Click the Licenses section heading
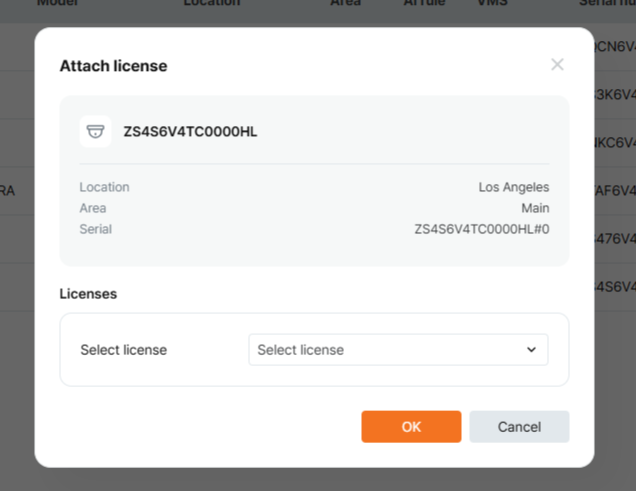Screen dimensions: 636x491 pyautogui.click(x=88, y=294)
